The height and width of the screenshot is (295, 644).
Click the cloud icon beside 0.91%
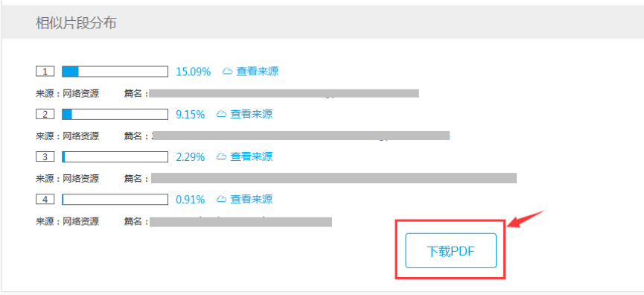tap(222, 200)
